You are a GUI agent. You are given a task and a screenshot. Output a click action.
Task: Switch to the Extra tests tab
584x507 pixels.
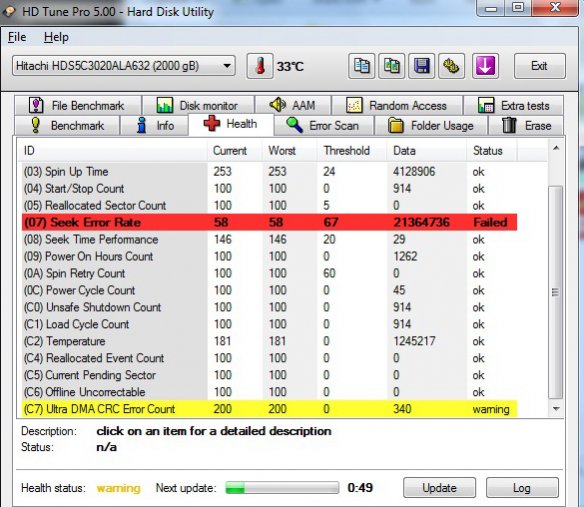[x=514, y=105]
